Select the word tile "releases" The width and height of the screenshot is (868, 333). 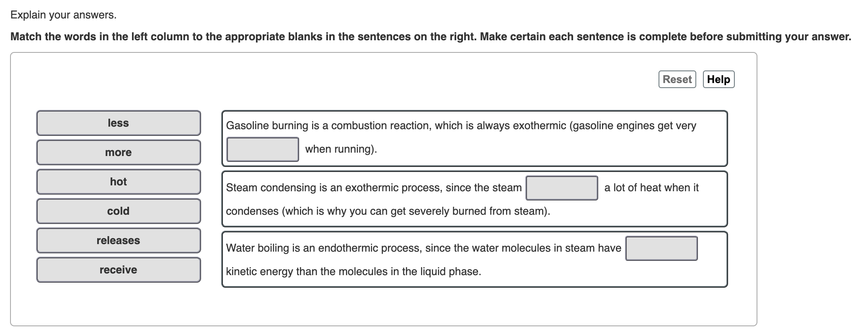119,240
